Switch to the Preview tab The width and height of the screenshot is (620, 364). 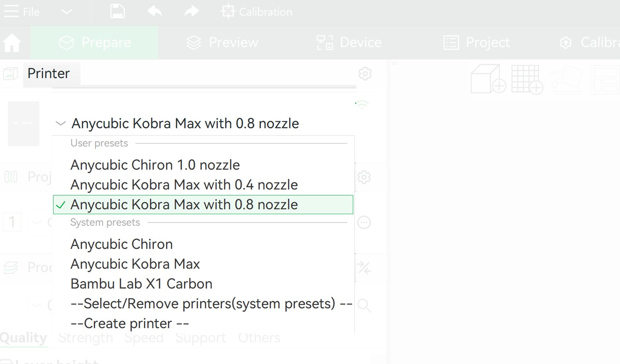tap(222, 43)
